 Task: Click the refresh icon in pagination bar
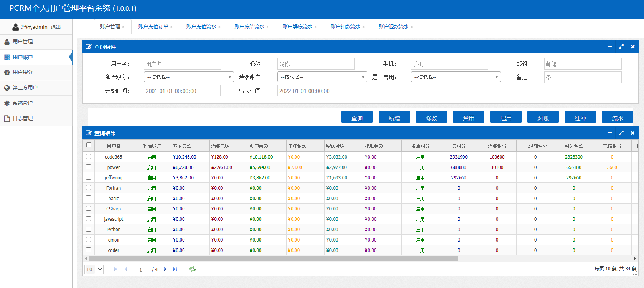coord(193,269)
